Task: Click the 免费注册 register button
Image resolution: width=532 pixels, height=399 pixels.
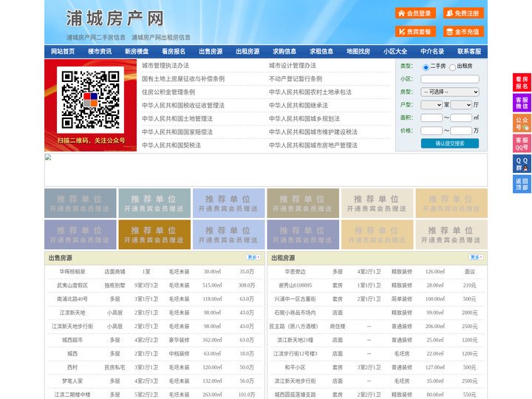Action: coord(463,13)
